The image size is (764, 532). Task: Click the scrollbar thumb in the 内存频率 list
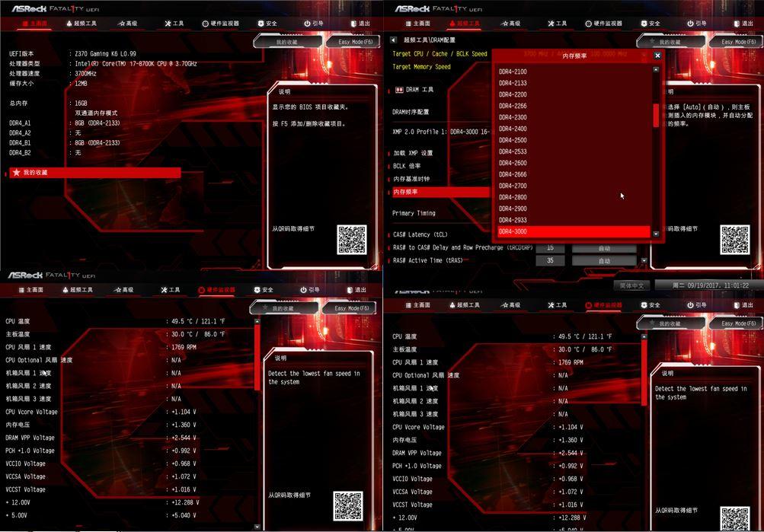pyautogui.click(x=656, y=115)
